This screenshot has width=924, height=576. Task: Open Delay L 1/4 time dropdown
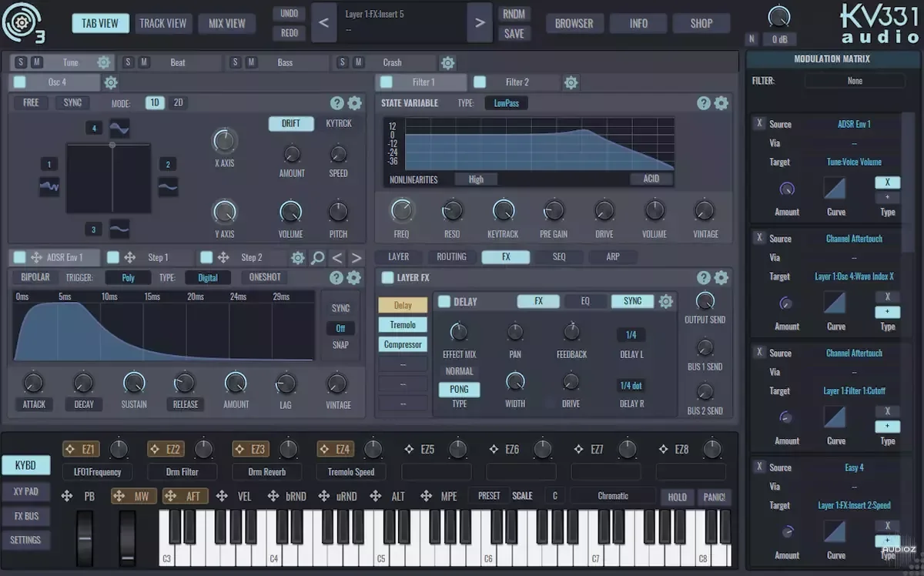pyautogui.click(x=631, y=335)
